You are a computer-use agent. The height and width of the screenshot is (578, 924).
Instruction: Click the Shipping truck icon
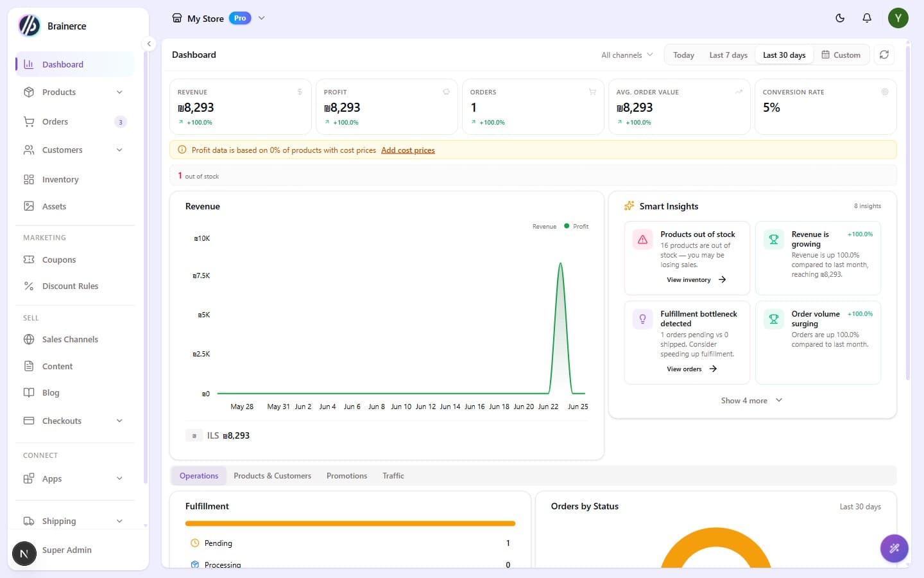(29, 521)
